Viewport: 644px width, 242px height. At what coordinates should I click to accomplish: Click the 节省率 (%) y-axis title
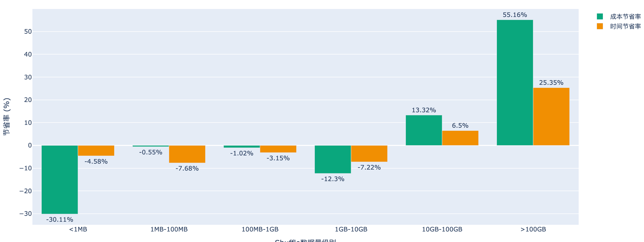(7, 117)
